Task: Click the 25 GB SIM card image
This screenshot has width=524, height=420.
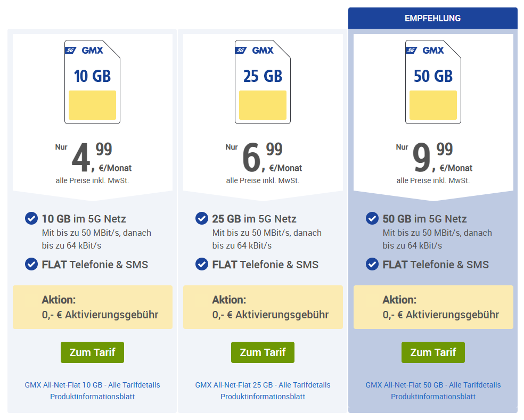Action: click(263, 82)
